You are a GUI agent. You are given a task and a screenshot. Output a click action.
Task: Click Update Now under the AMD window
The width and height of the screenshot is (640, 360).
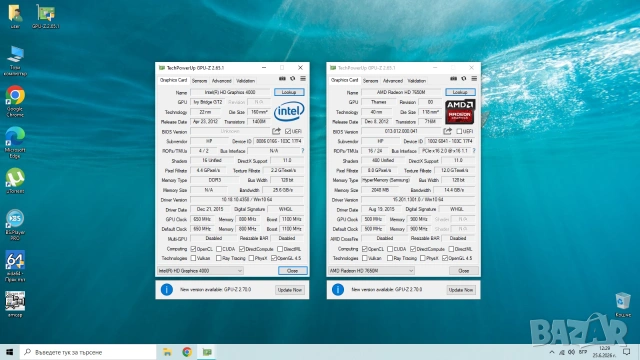(x=461, y=290)
